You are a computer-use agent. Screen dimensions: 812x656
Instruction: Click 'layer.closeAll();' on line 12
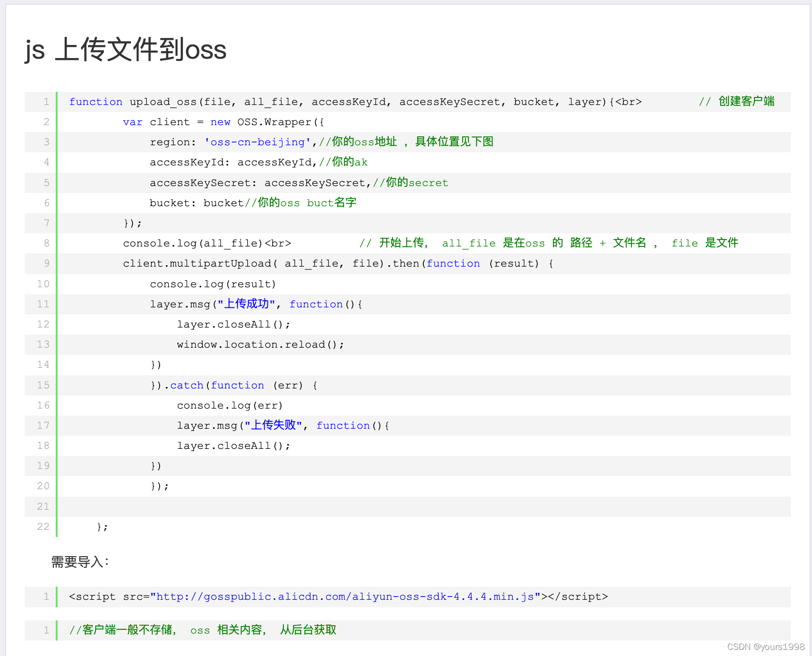[x=234, y=325]
